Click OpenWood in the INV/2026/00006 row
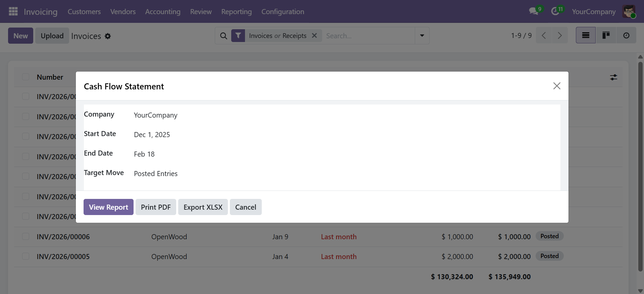644x294 pixels. [169, 237]
